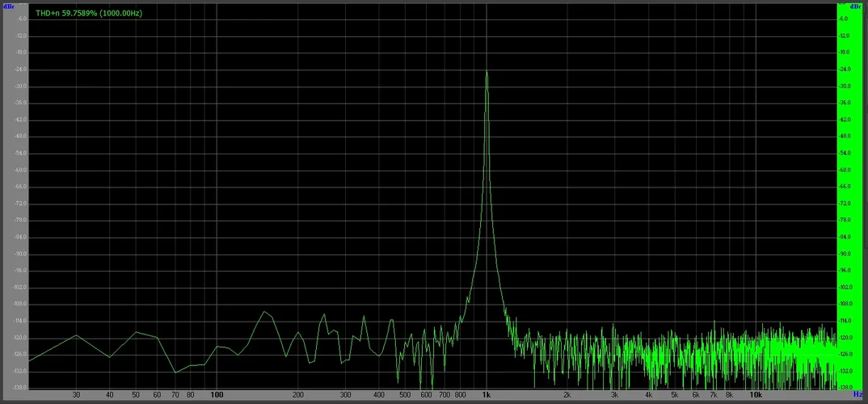Click the 7k frequency axis label
This screenshot has width=868, height=404.
point(714,395)
